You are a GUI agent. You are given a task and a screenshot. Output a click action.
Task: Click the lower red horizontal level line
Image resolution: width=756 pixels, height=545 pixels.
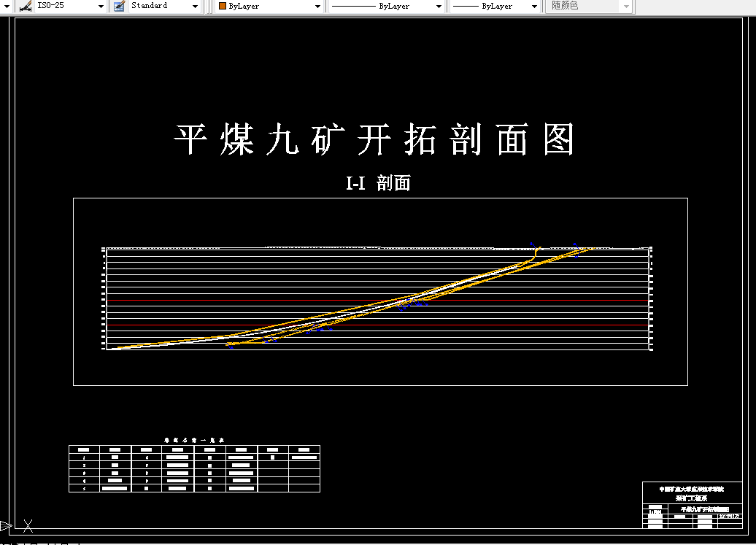(x=377, y=325)
